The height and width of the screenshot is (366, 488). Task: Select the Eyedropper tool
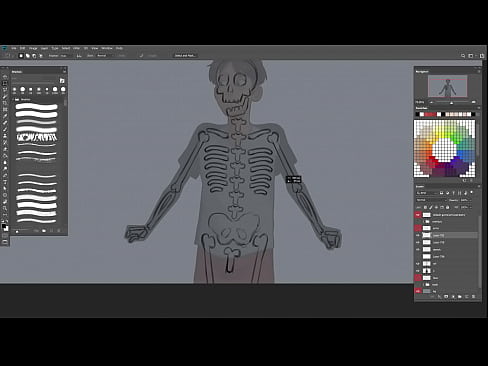pos(5,116)
